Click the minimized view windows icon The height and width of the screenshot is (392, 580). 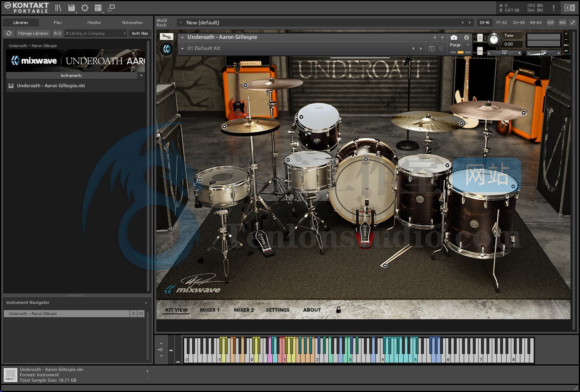point(111,8)
